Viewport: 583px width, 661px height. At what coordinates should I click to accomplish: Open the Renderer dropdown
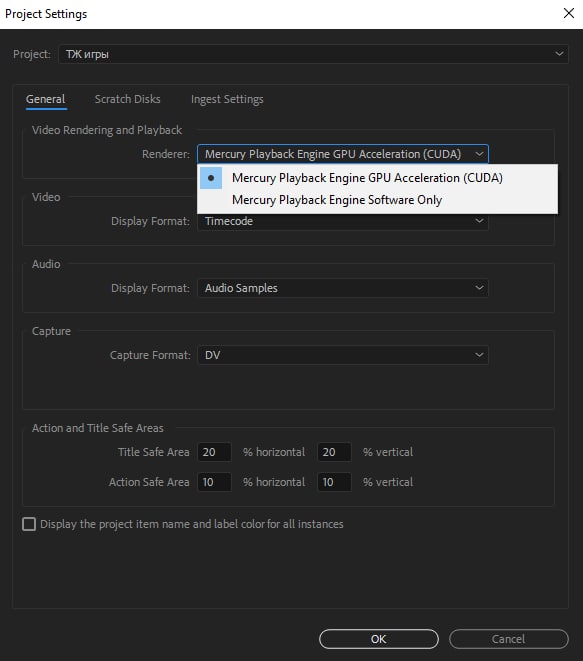tap(343, 154)
